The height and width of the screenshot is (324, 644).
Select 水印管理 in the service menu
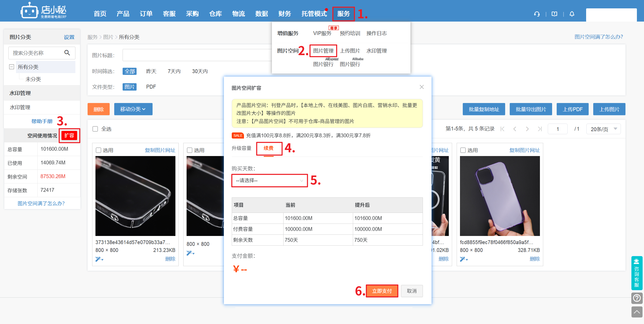coord(376,51)
